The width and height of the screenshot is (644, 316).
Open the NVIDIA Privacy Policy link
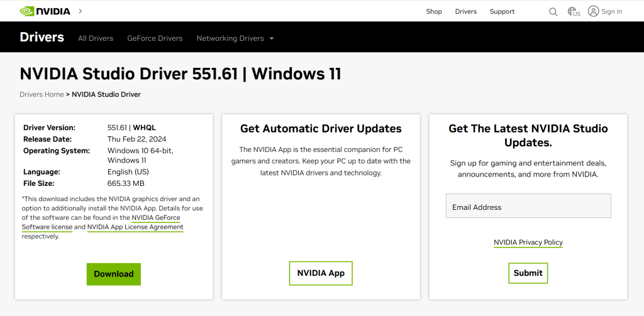[x=528, y=242]
